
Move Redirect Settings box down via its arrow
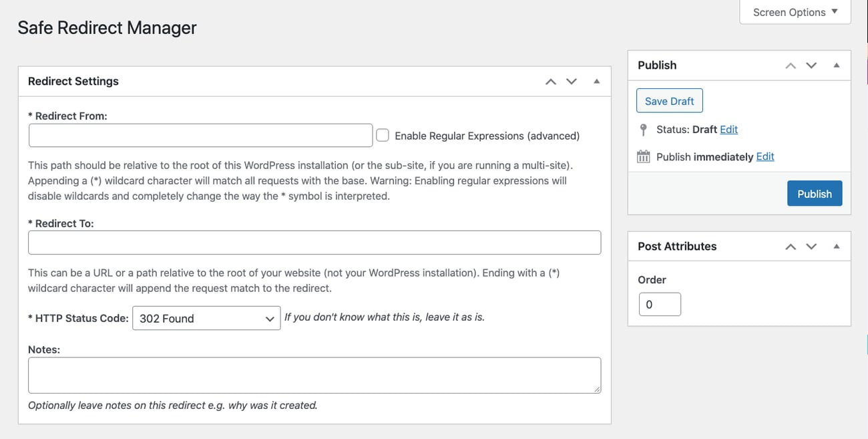[572, 81]
